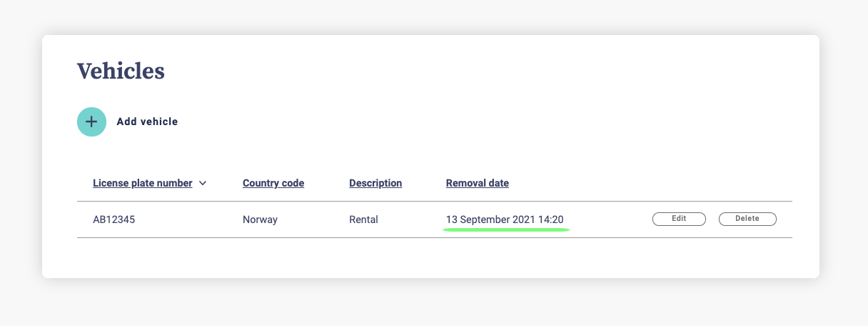Click blank row space left of Edit

coord(610,219)
